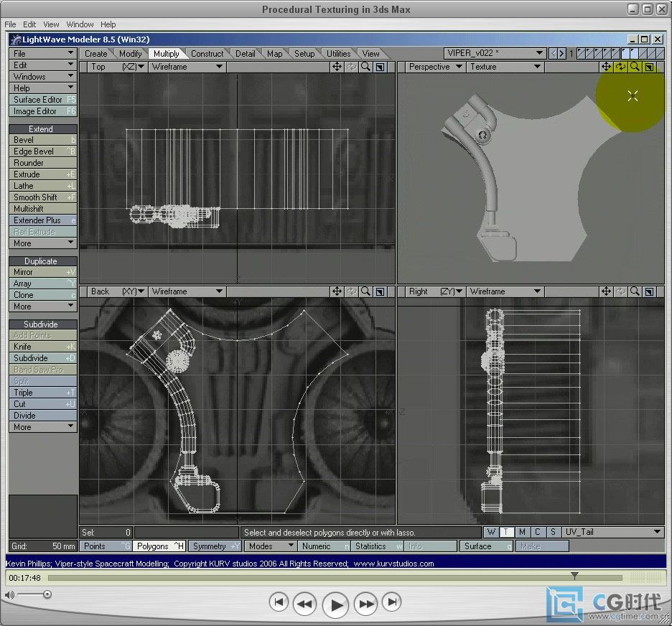Click the pan icon in the Perspective viewport
This screenshot has width=672, height=626.
pyautogui.click(x=606, y=67)
